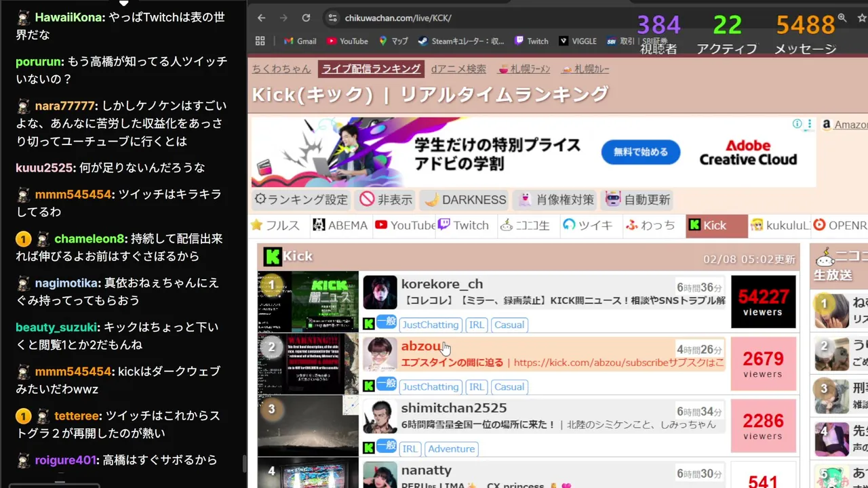Open ランキング設定 gear button
This screenshot has height=488, width=868.
click(300, 199)
